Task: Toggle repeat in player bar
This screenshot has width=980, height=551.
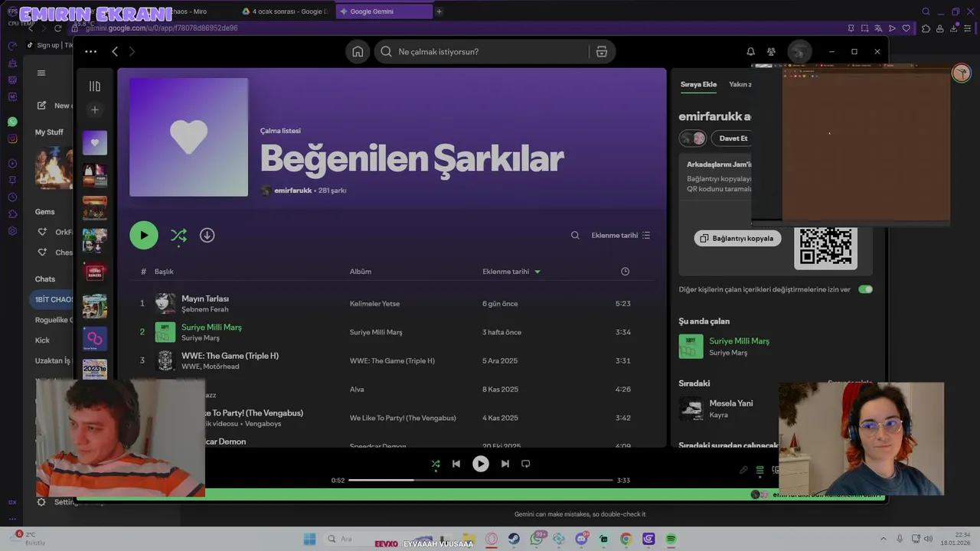Action: pos(526,464)
